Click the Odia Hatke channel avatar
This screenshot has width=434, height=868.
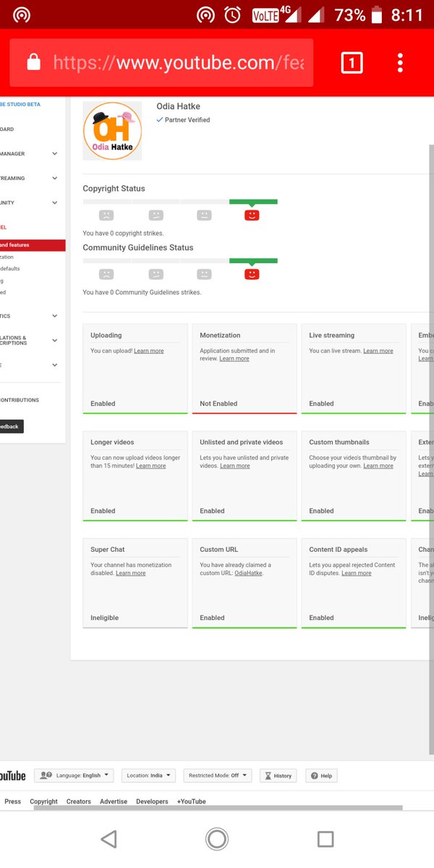tap(112, 131)
